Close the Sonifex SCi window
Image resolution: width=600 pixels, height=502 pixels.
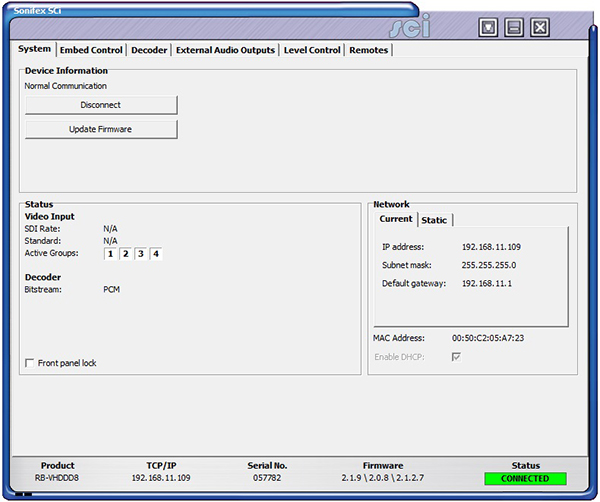point(540,28)
